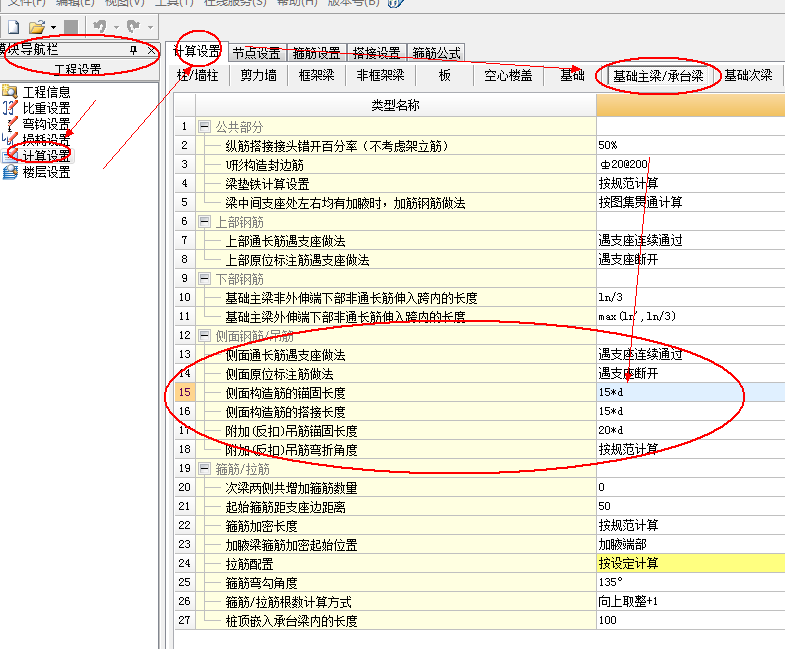Select the 柱/墙柱 component tab

pos(198,76)
